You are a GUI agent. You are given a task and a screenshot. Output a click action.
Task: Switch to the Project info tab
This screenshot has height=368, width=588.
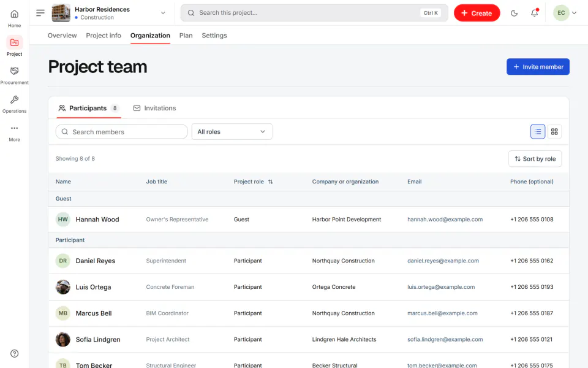coord(104,36)
